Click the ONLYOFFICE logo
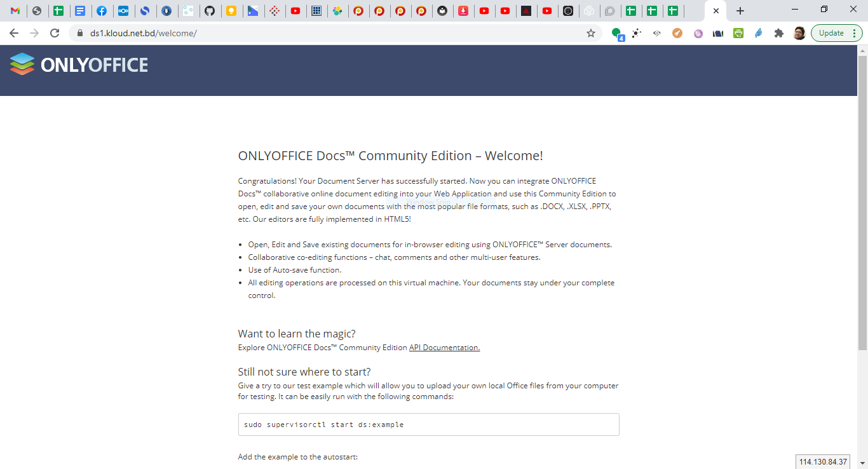 [79, 64]
